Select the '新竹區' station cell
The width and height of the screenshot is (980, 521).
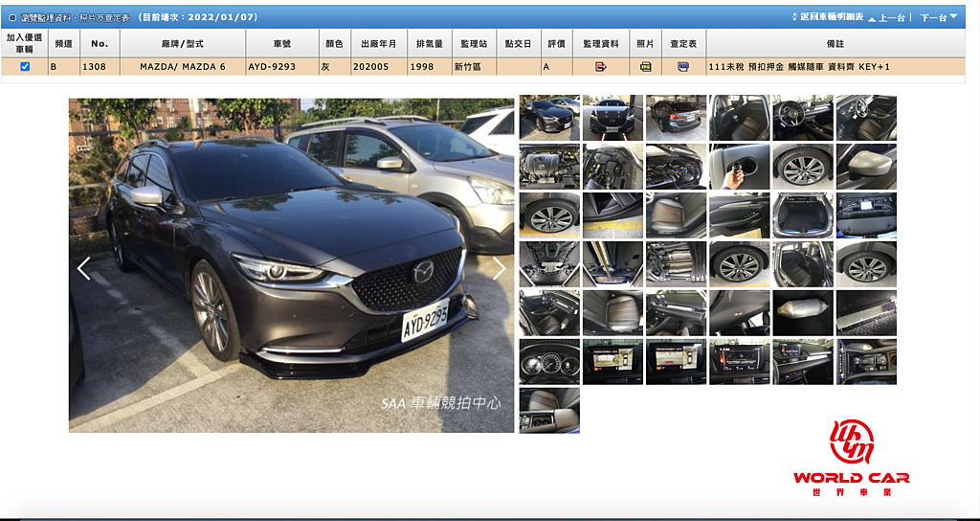[474, 66]
